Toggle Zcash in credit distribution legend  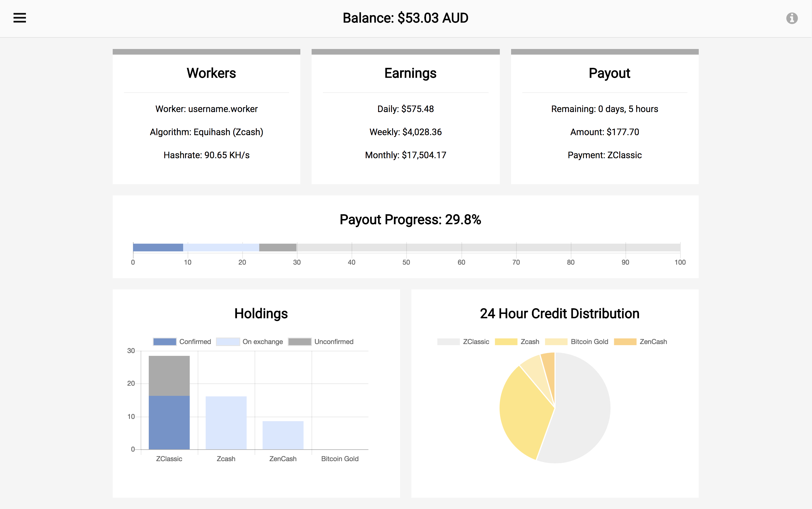(x=517, y=342)
